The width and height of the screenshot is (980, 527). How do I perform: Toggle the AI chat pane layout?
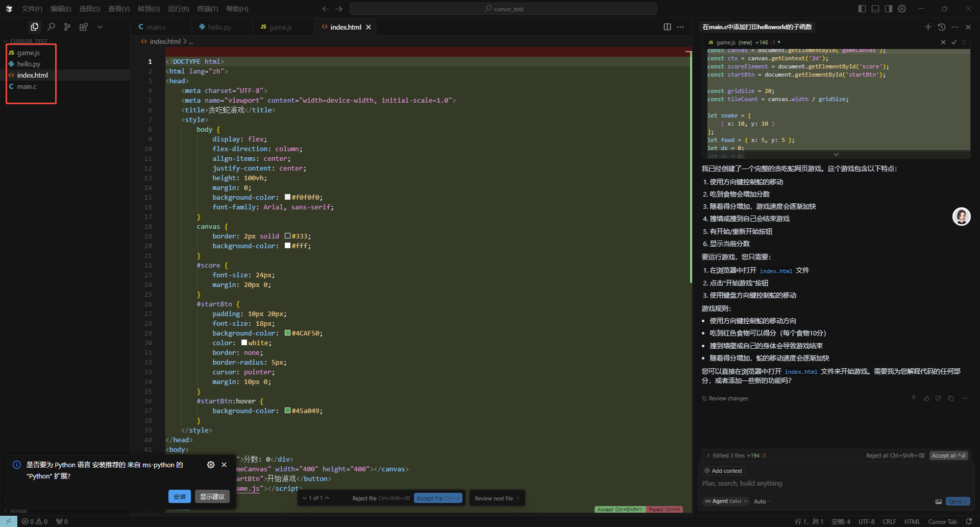(889, 9)
